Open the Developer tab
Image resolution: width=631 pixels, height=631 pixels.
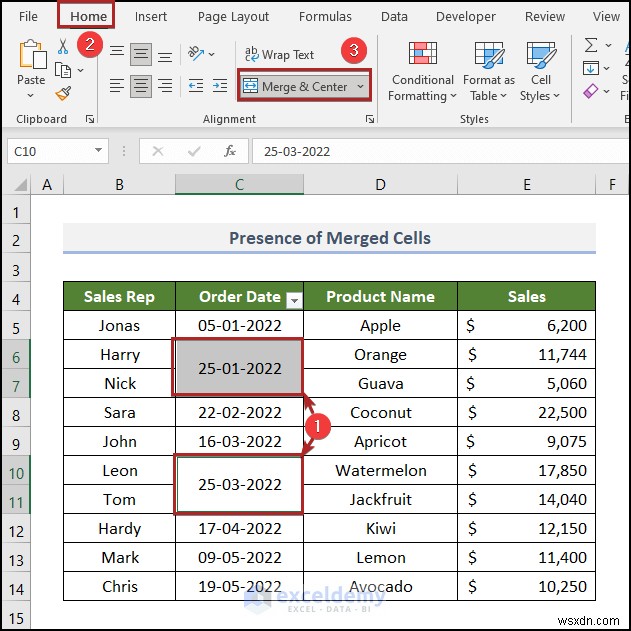click(466, 16)
